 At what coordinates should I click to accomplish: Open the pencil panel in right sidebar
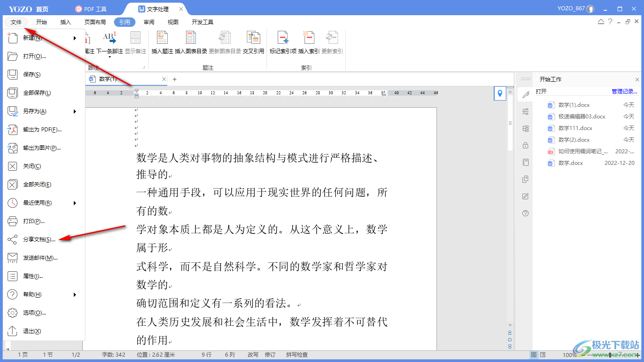pyautogui.click(x=525, y=94)
